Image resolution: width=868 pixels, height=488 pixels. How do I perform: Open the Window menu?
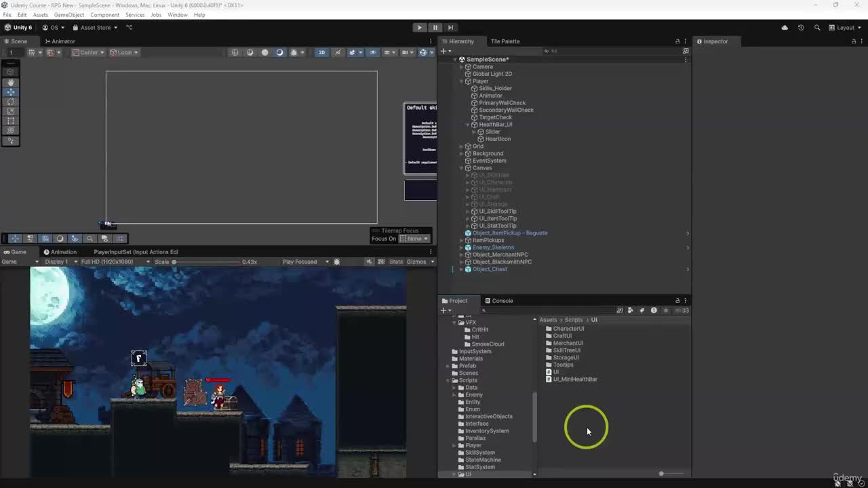(x=177, y=15)
